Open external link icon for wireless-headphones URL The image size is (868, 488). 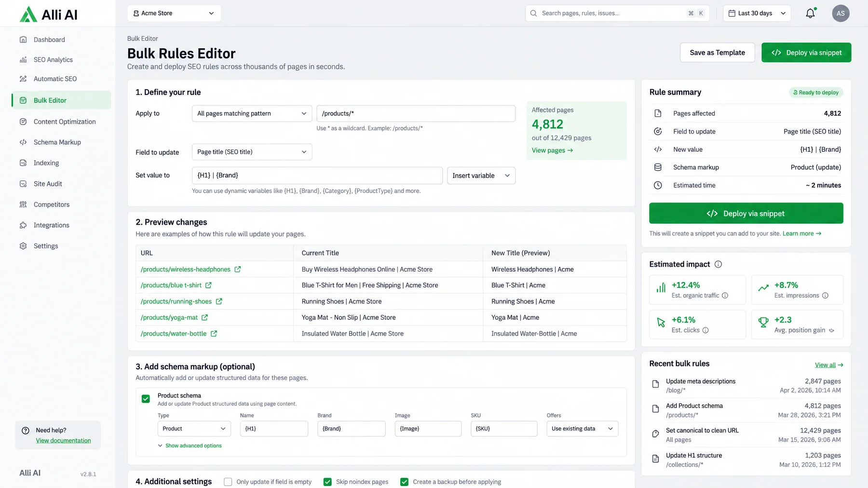(x=238, y=270)
